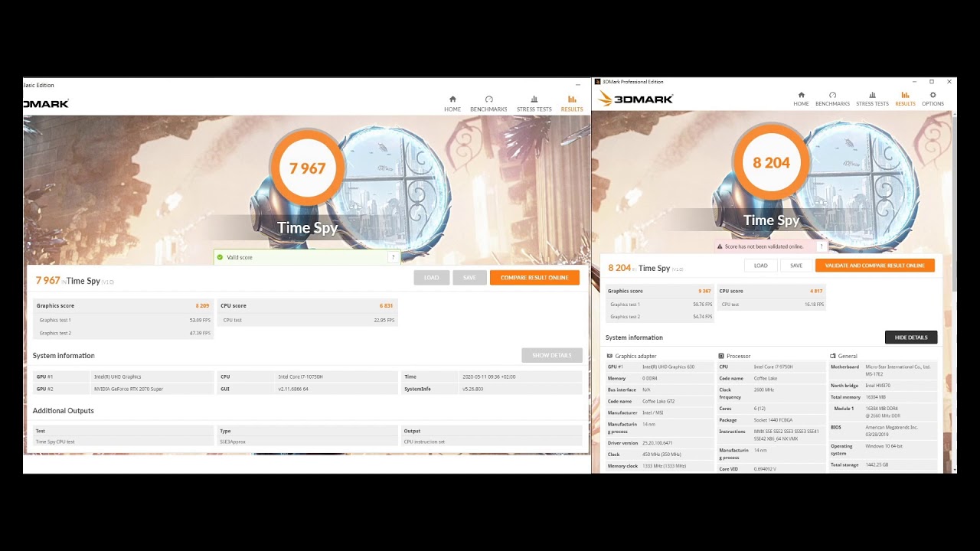Screen dimensions: 980x551
Task: Click North bridge Intel HM370 value
Action: tap(878, 386)
